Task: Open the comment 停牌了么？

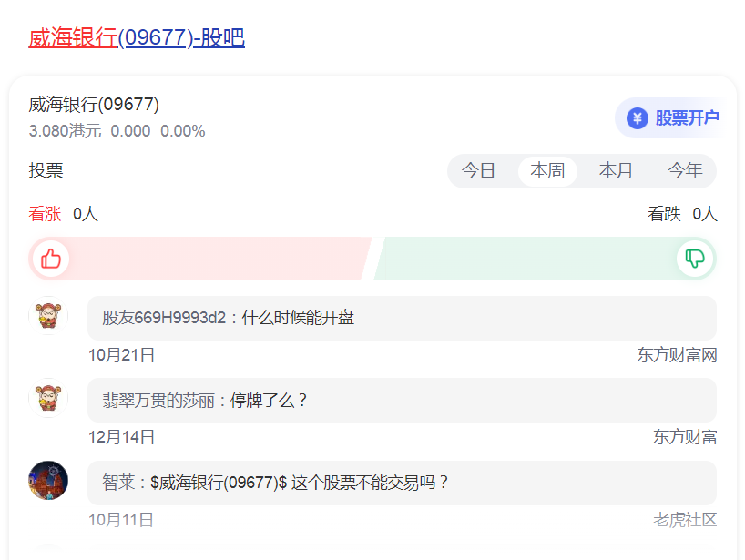Action: pos(270,400)
